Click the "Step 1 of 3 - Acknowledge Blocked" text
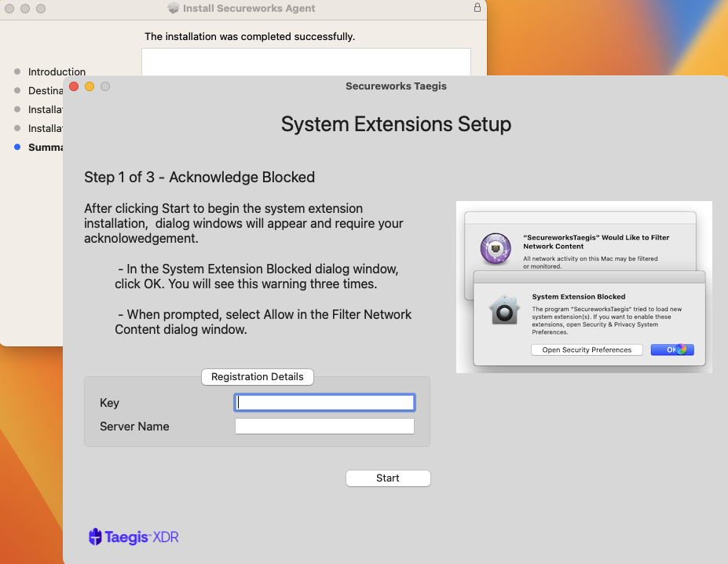This screenshot has width=728, height=564. [199, 177]
